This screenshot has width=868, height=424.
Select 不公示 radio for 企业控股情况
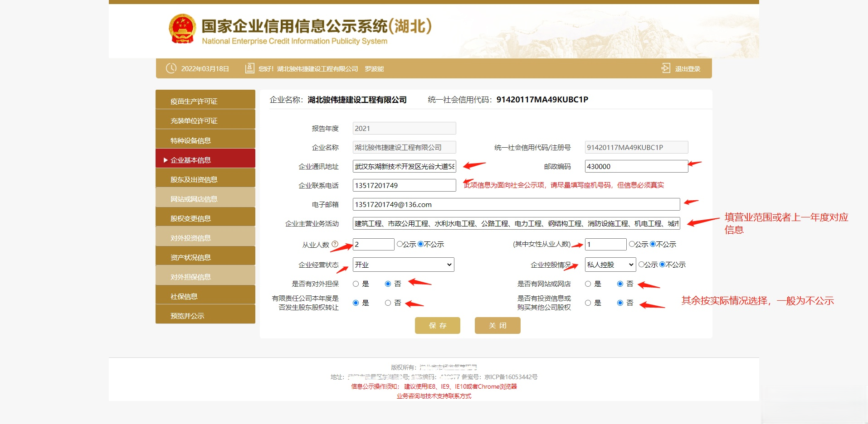pyautogui.click(x=662, y=265)
